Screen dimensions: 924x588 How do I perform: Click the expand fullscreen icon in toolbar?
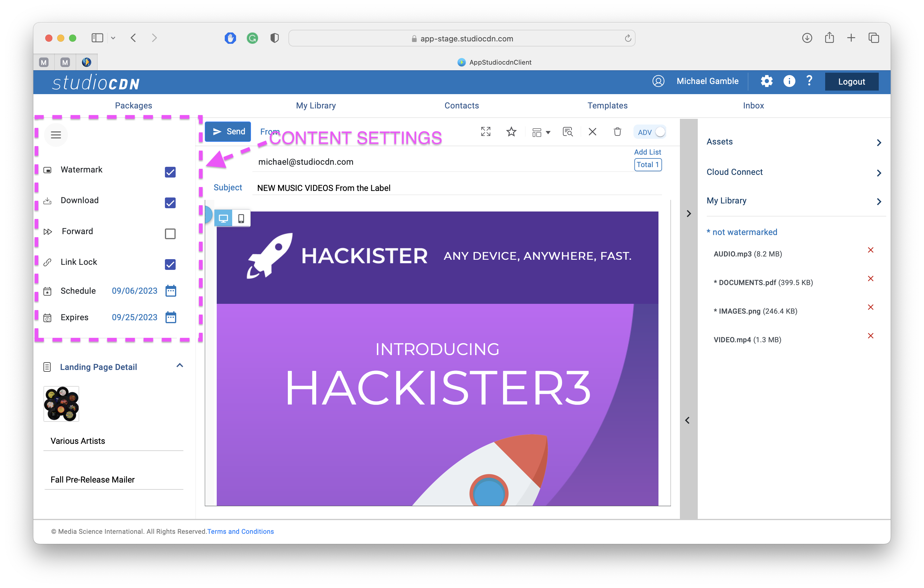(486, 132)
